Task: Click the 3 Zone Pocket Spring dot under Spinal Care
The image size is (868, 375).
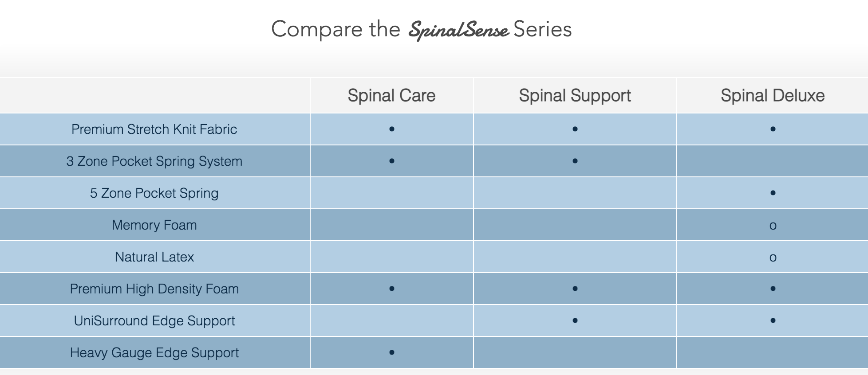Action: (x=391, y=161)
